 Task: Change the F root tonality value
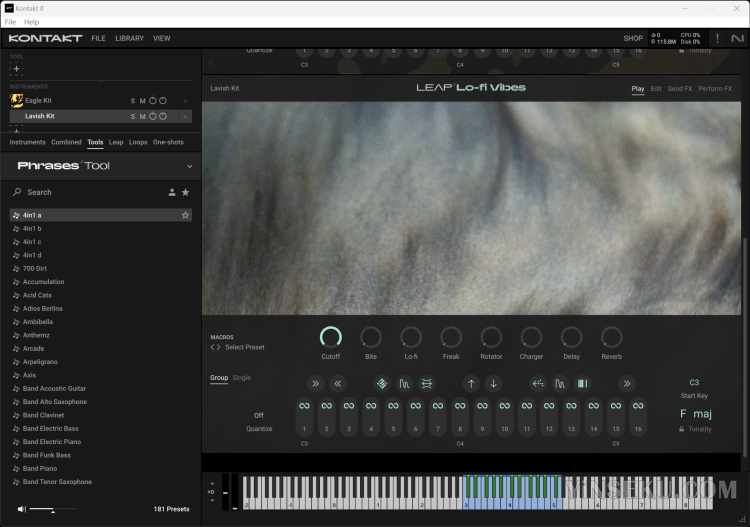click(x=683, y=414)
